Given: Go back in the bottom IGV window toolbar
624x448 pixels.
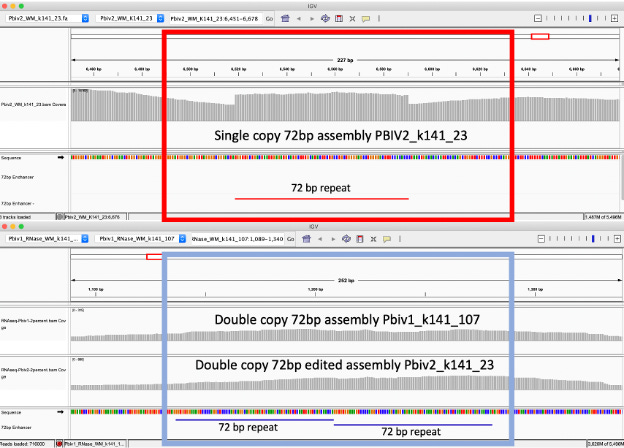Looking at the screenshot, I should coord(320,239).
